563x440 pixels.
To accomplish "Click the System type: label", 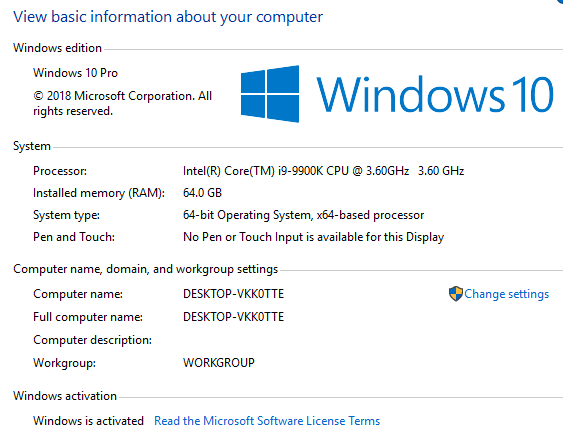I will 66,216.
